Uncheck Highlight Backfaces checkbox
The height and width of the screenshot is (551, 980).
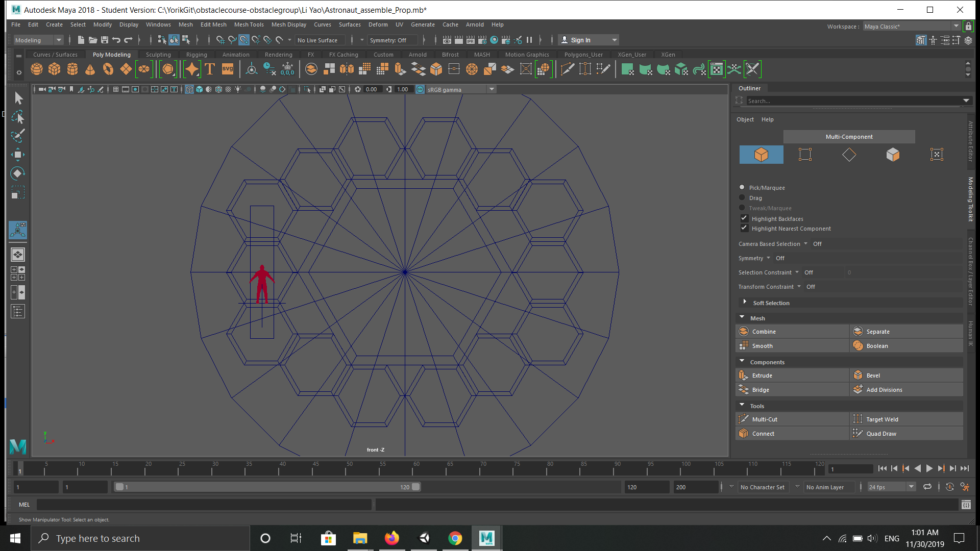[744, 218]
